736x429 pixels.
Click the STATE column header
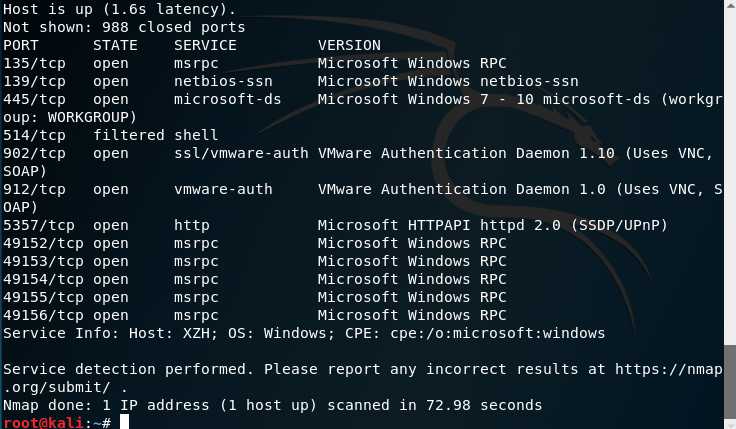115,46
